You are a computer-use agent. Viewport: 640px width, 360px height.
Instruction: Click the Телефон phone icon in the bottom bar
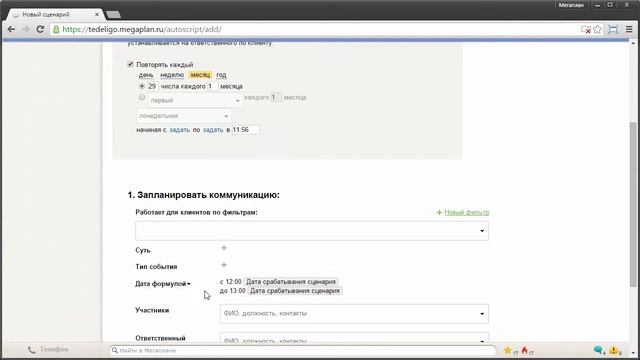[x=31, y=350]
